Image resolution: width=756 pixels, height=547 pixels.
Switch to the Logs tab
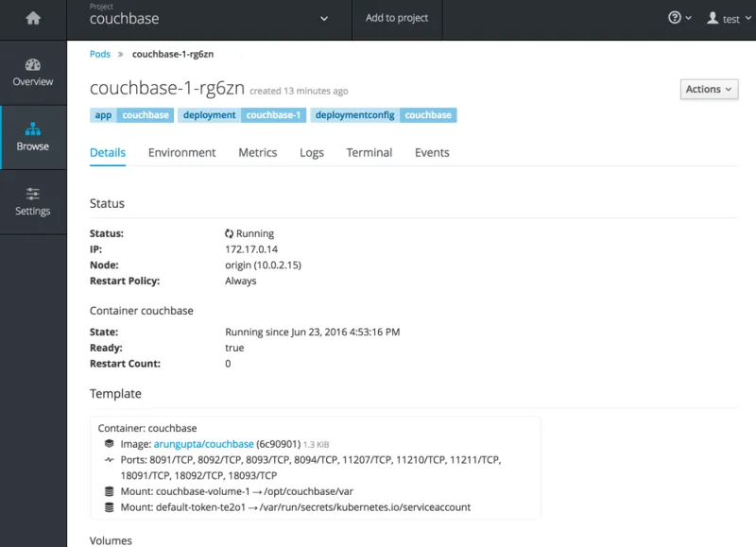(x=311, y=152)
